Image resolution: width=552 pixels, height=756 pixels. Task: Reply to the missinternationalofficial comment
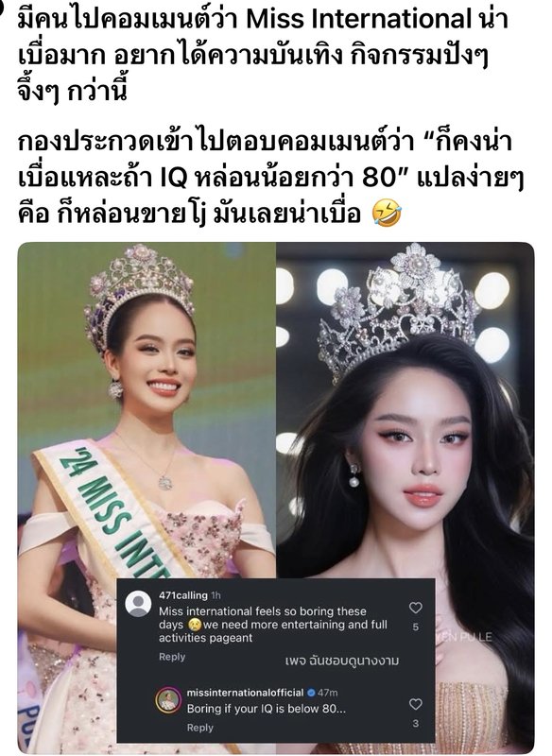click(200, 728)
